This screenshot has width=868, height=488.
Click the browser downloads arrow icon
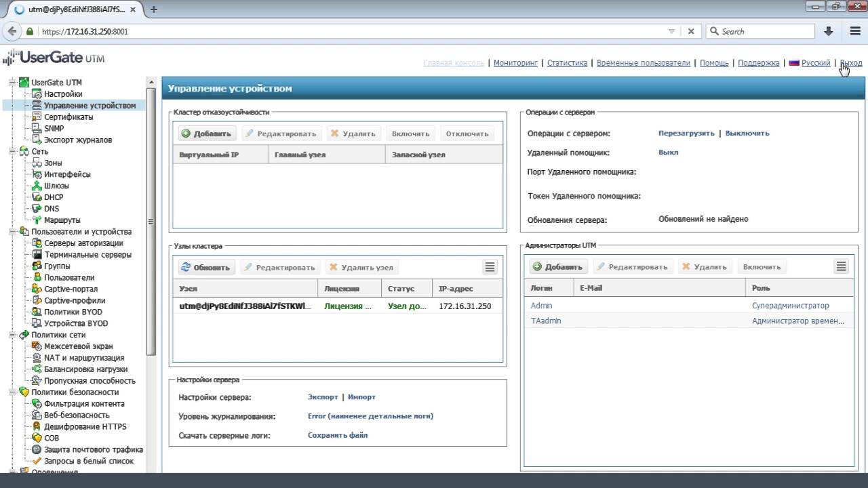pyautogui.click(x=828, y=31)
